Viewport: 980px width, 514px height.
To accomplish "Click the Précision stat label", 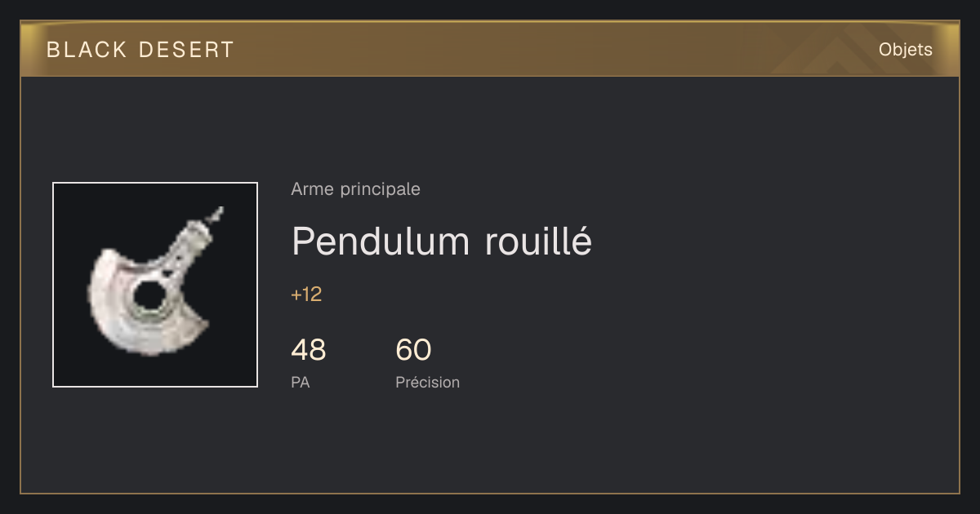I will [427, 382].
